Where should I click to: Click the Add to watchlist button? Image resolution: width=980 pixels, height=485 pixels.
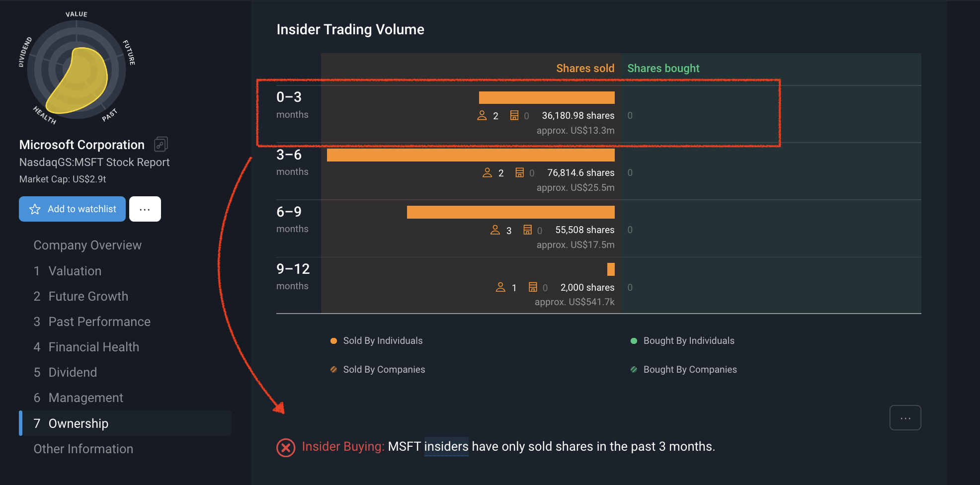pos(73,209)
